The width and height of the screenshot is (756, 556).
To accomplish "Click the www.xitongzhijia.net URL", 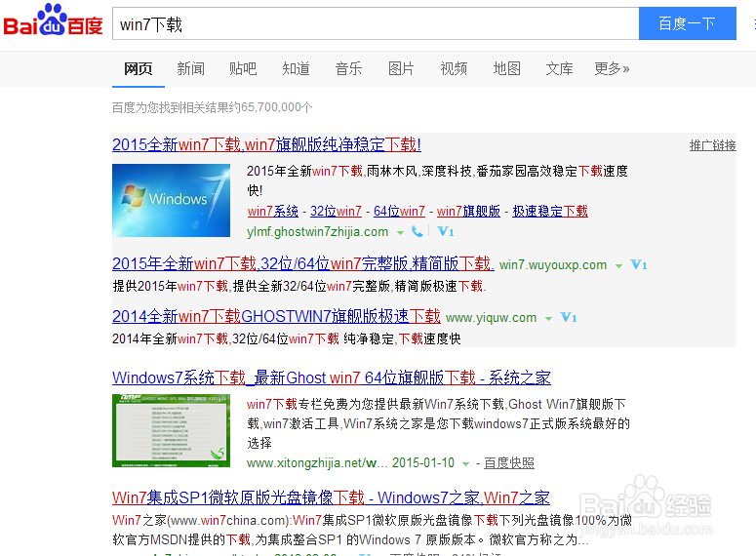I will click(x=317, y=463).
